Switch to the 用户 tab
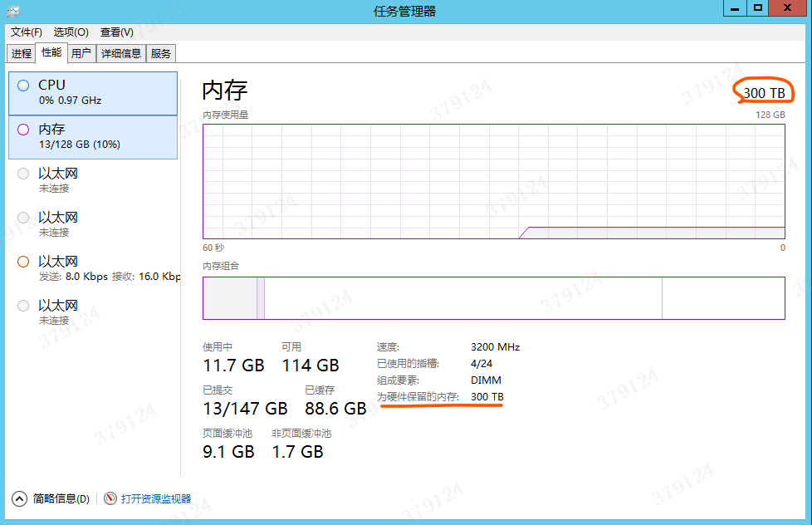The width and height of the screenshot is (812, 525). click(81, 53)
